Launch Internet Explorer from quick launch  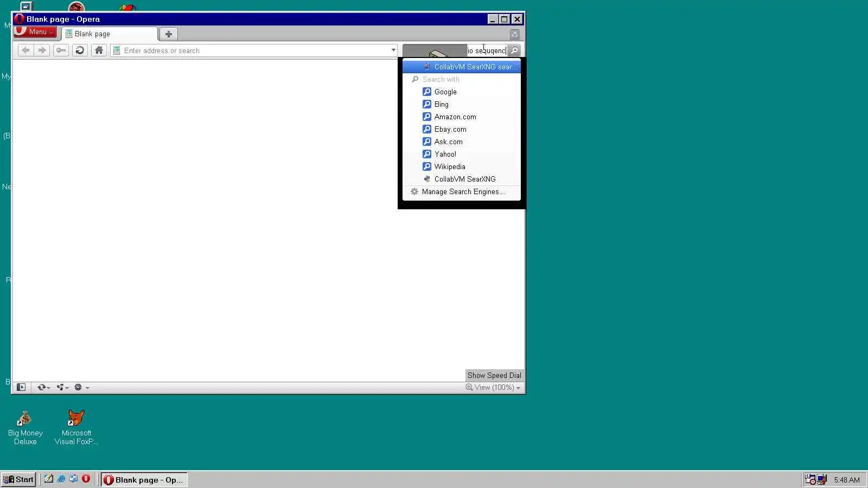(x=61, y=479)
